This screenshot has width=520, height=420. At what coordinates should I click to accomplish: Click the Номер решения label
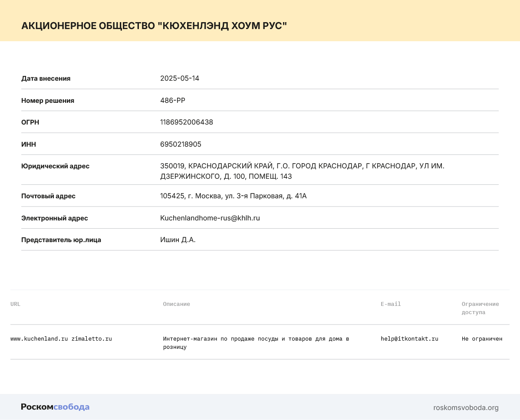tap(48, 100)
